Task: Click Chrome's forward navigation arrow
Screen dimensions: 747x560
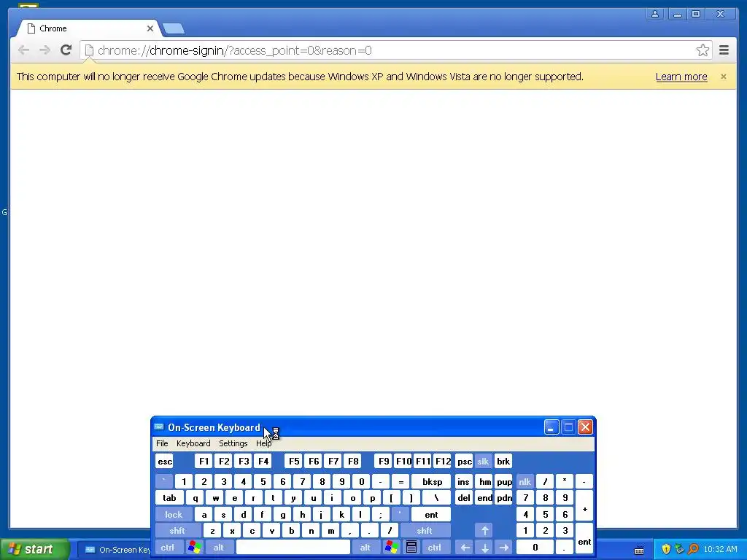Action: [x=44, y=50]
